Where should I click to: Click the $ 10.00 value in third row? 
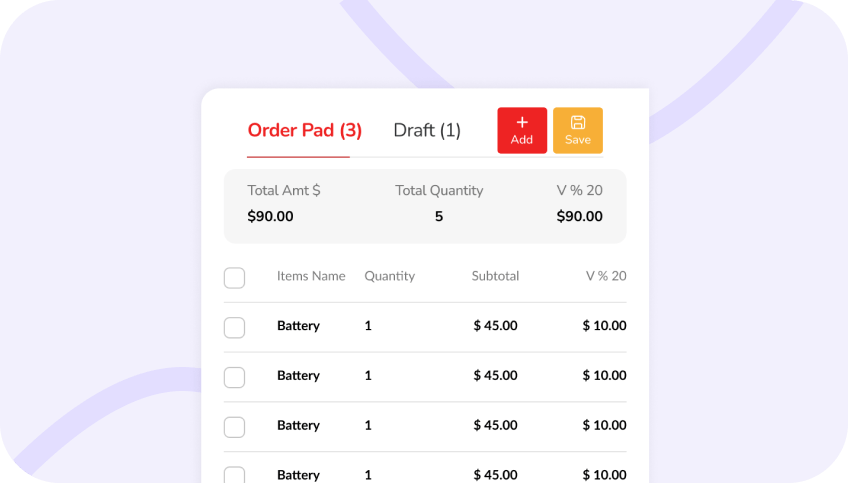pos(604,425)
